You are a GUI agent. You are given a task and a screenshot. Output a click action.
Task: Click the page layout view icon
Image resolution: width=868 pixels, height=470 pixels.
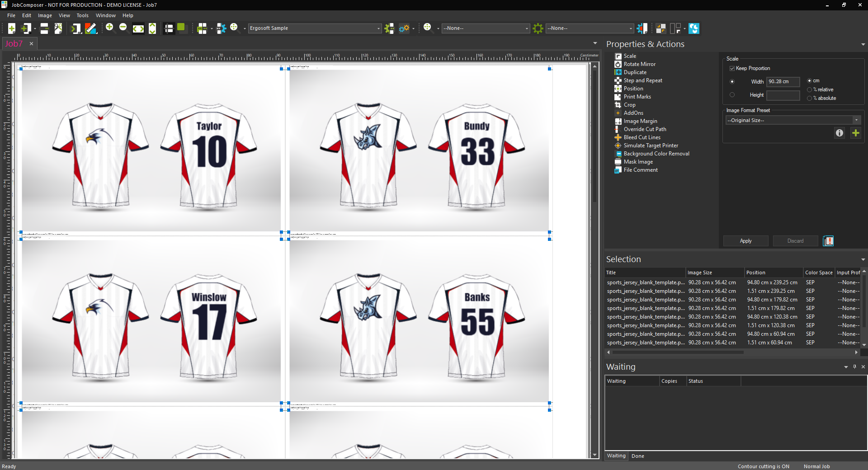coord(169,28)
